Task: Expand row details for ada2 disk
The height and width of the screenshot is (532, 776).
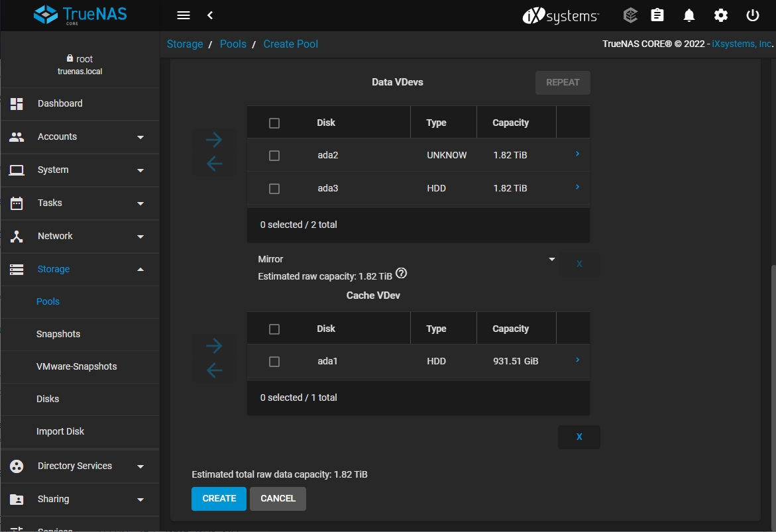Action: [577, 154]
